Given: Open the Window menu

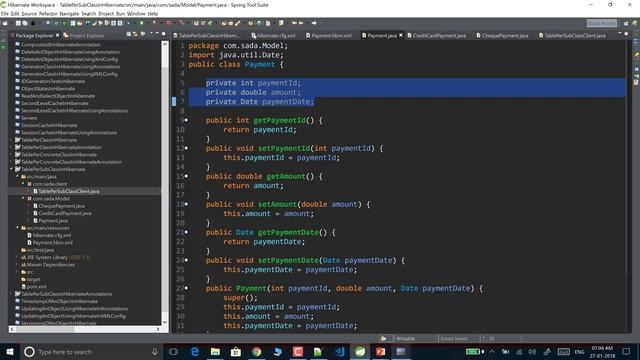Looking at the screenshot, I should [136, 13].
